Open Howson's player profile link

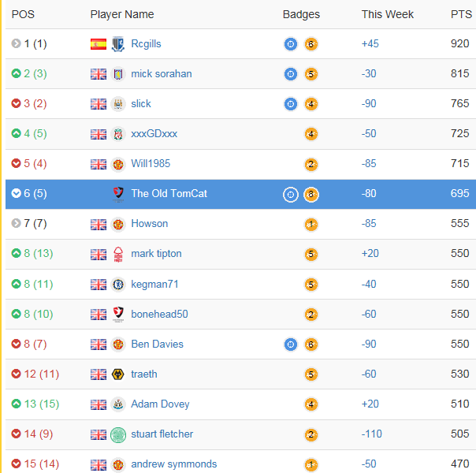click(149, 224)
